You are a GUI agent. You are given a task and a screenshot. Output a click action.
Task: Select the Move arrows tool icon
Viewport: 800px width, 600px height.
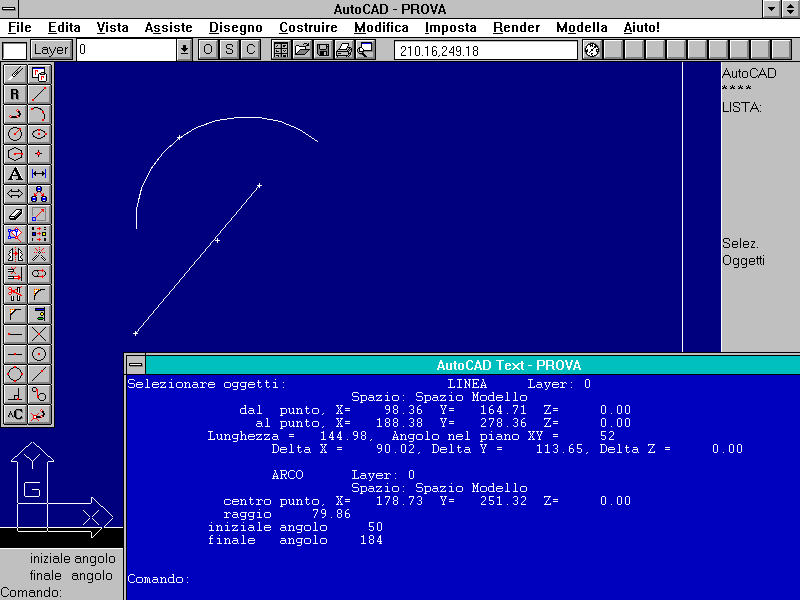15,194
